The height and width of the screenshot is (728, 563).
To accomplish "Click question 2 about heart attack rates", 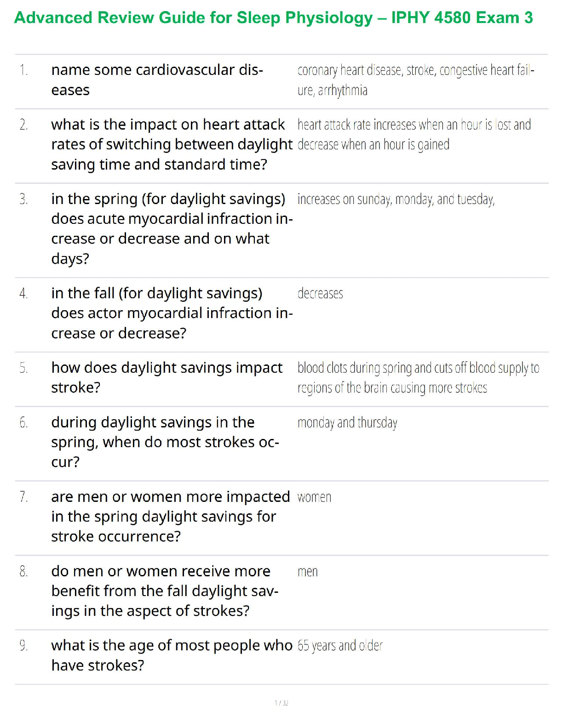I will [x=171, y=144].
